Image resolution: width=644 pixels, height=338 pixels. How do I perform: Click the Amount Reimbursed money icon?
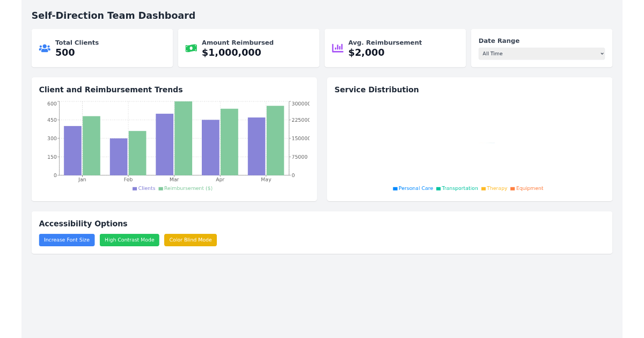point(191,48)
